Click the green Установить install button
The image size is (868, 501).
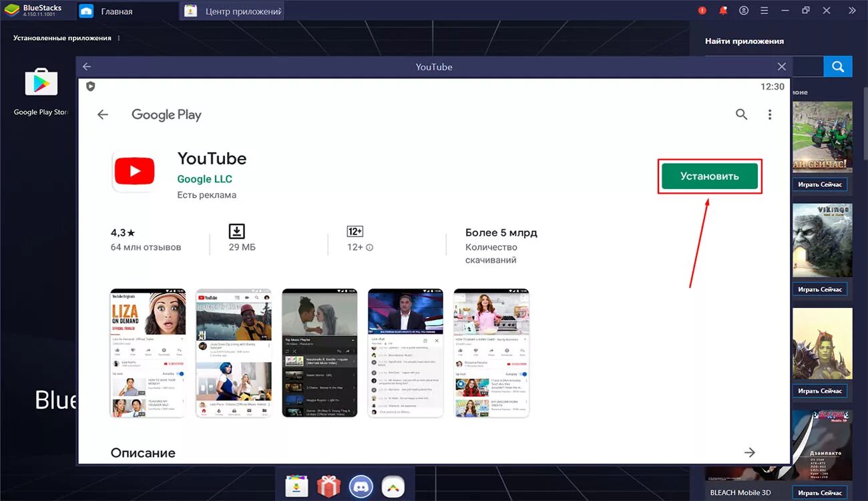click(710, 176)
